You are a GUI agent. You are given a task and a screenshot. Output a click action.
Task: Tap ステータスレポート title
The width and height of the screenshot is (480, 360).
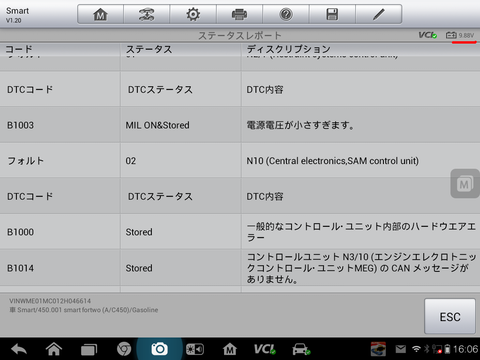pyautogui.click(x=240, y=35)
